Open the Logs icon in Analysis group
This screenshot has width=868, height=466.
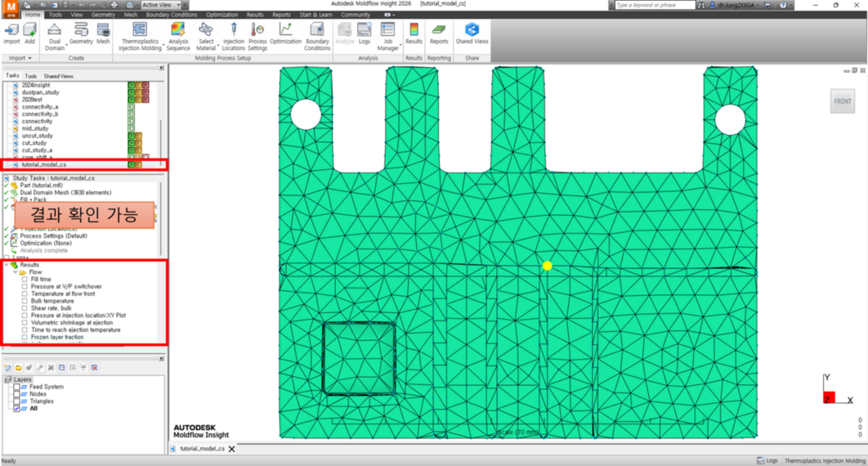pos(364,34)
